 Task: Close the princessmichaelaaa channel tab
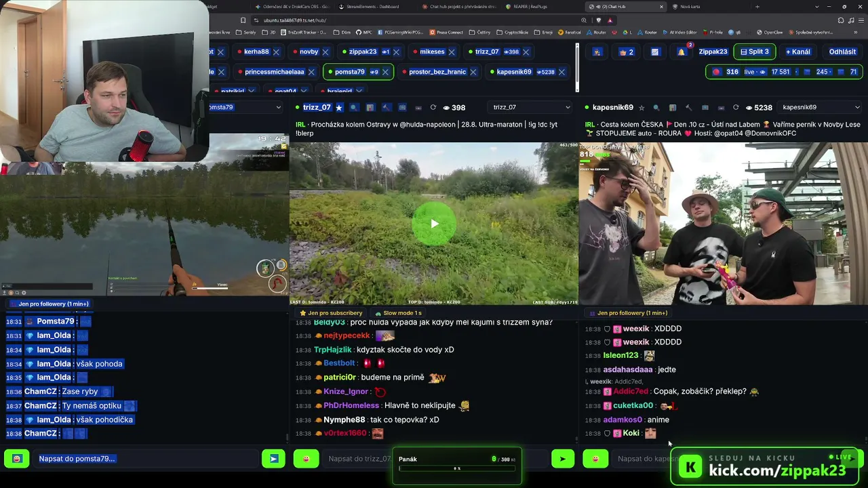click(x=311, y=72)
